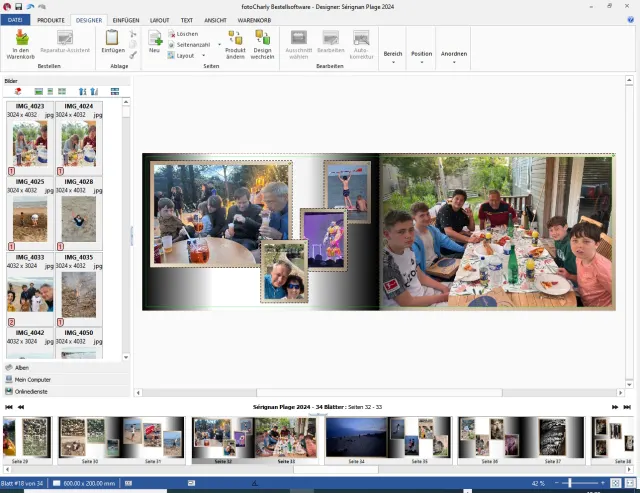
Task: Open the WARENKORB ribbon tab
Action: 254,19
